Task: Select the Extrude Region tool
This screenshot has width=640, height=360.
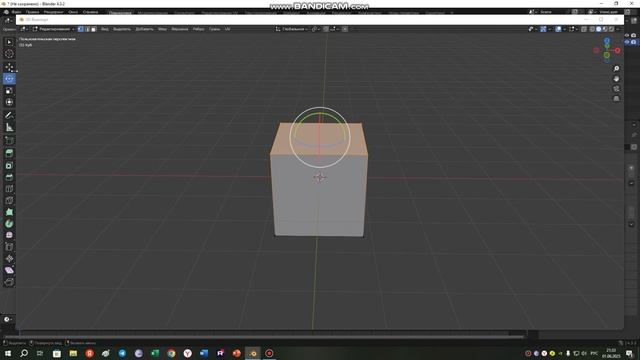Action: tap(9, 153)
